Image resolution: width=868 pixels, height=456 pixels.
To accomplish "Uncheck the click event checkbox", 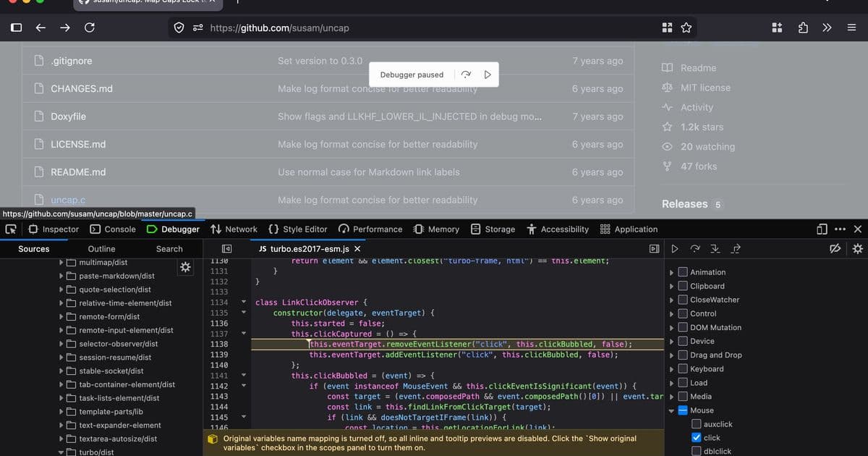I will click(x=697, y=438).
